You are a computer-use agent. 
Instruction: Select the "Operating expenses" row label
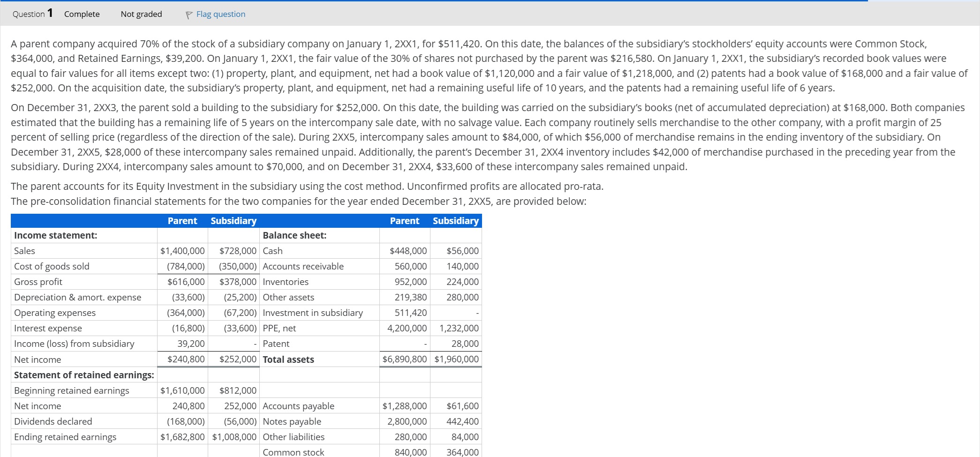coord(55,313)
